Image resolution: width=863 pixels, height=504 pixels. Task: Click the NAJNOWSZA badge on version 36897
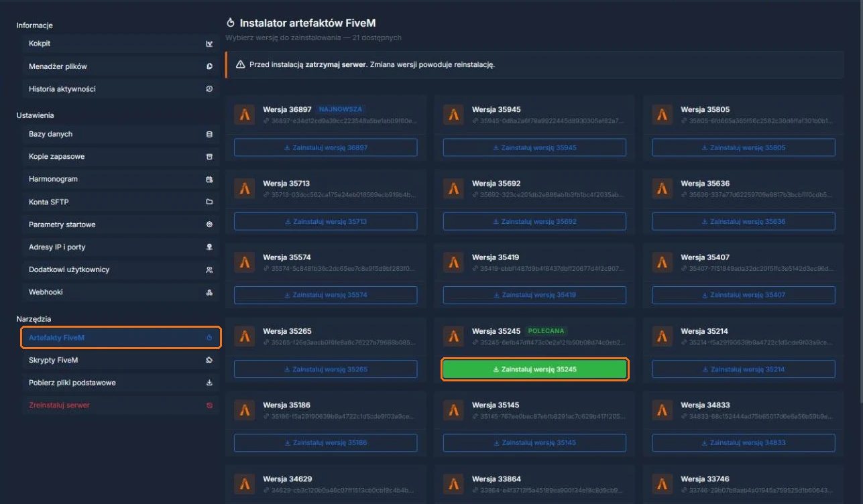pos(341,109)
